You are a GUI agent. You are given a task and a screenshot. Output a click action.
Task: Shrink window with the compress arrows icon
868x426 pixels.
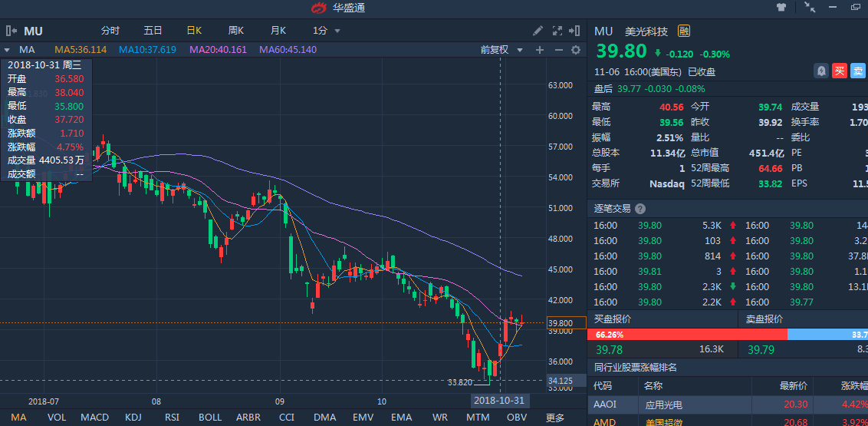coord(810,8)
